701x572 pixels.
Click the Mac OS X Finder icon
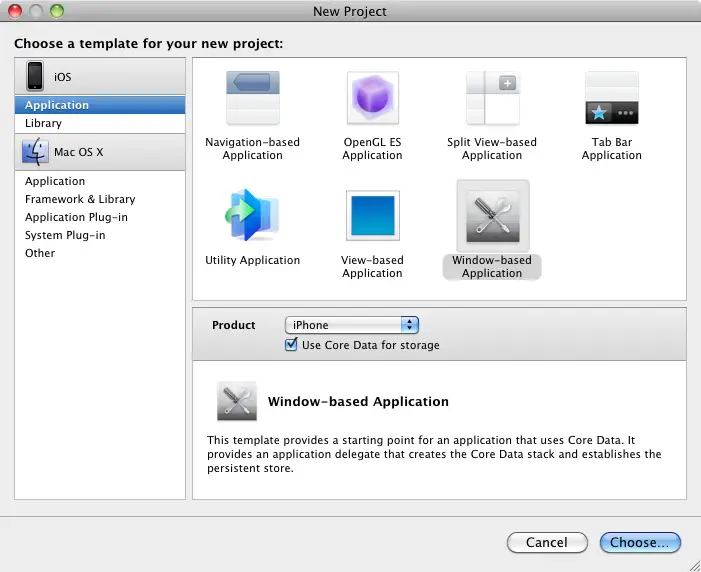(36, 152)
